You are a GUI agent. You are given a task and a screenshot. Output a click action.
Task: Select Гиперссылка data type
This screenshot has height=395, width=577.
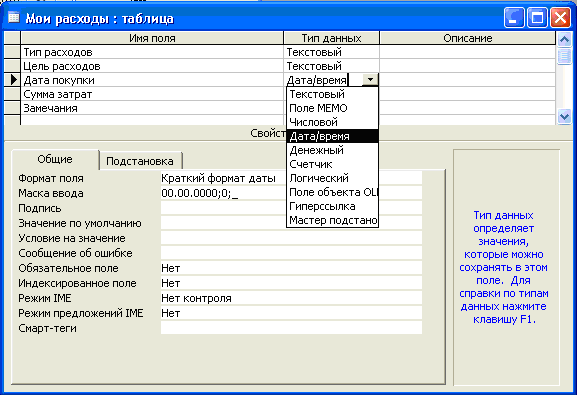[x=332, y=206]
